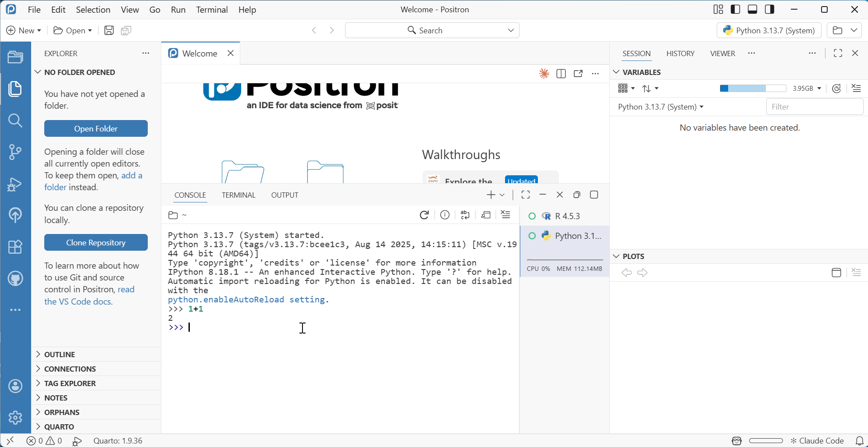Refresh the Variables pane objects
Viewport: 868px width, 447px height.
click(x=836, y=89)
